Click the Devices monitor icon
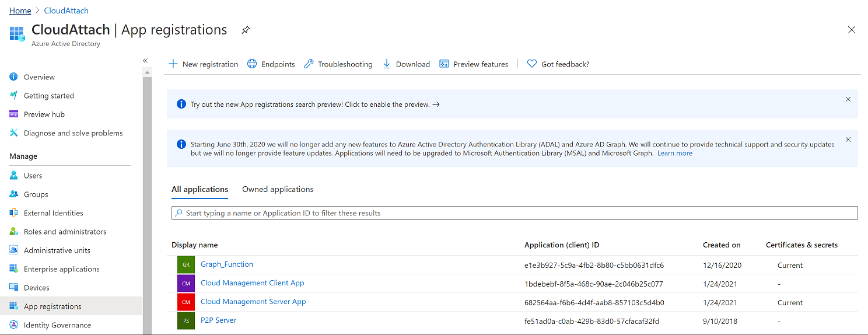This screenshot has height=335, width=868. (x=14, y=288)
